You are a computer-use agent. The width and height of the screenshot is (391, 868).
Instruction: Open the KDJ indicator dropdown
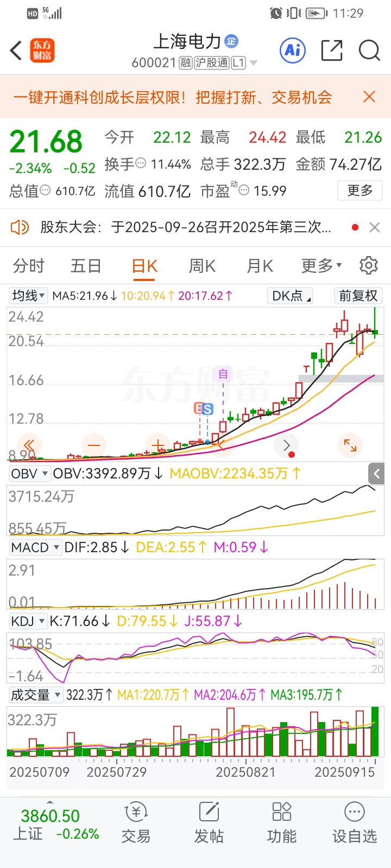point(28,621)
